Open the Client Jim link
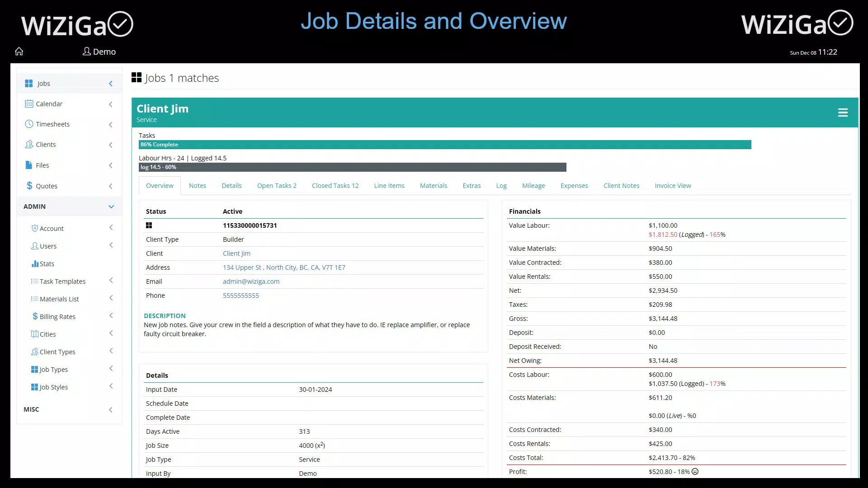This screenshot has width=868, height=488. [x=236, y=253]
